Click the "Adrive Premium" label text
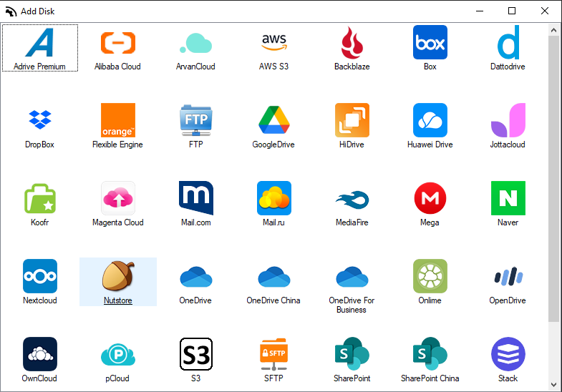Image resolution: width=562 pixels, height=392 pixels. [39, 67]
